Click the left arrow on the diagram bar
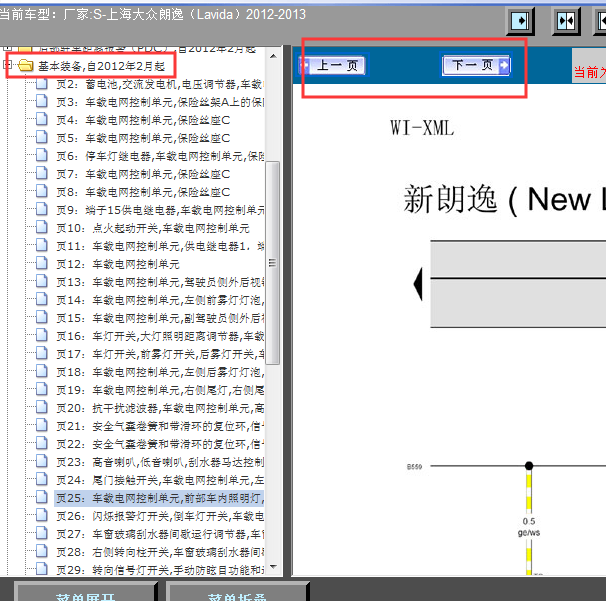606x601 pixels. 418,284
